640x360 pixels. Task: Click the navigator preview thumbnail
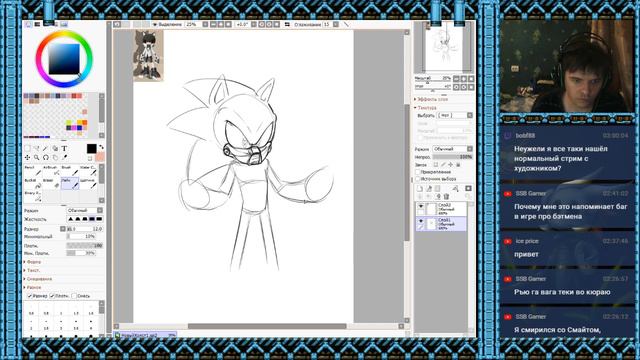pos(444,47)
